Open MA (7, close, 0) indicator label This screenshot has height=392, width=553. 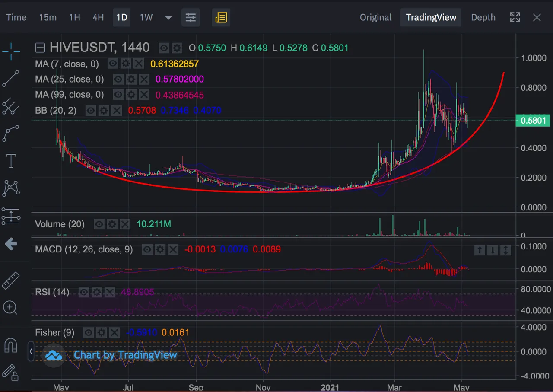pos(67,64)
